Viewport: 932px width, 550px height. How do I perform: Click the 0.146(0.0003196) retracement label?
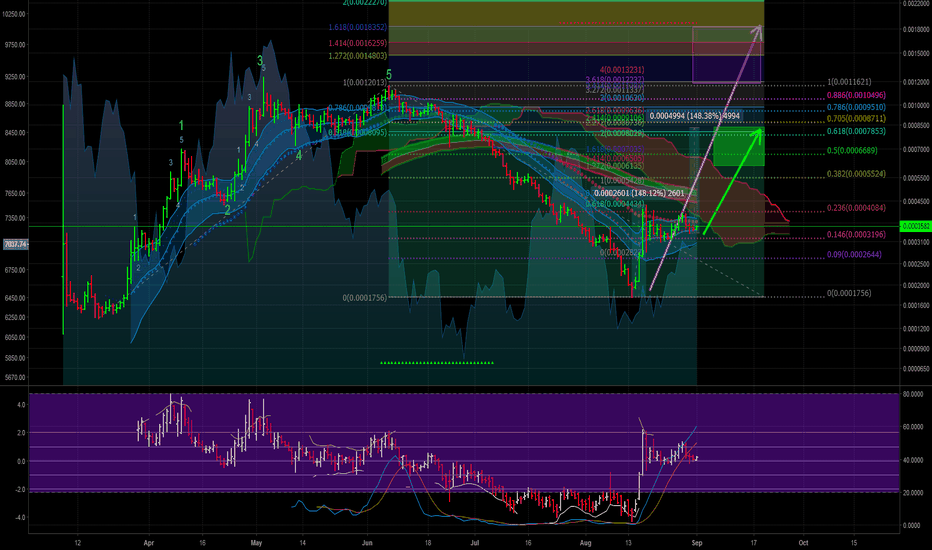pyautogui.click(x=856, y=235)
